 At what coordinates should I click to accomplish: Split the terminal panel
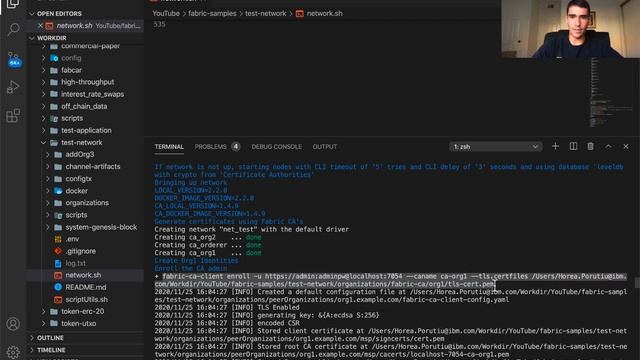[573, 146]
